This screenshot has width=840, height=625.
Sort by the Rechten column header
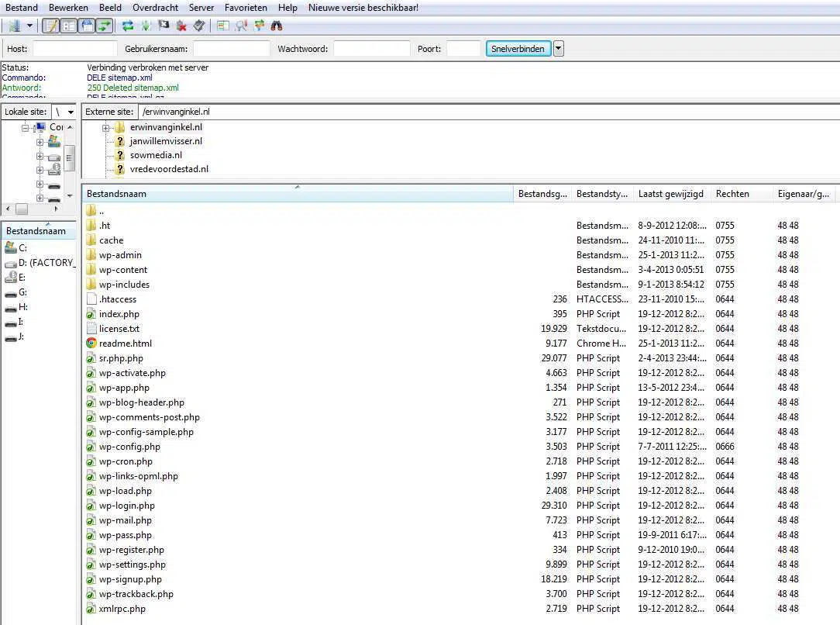coord(742,194)
